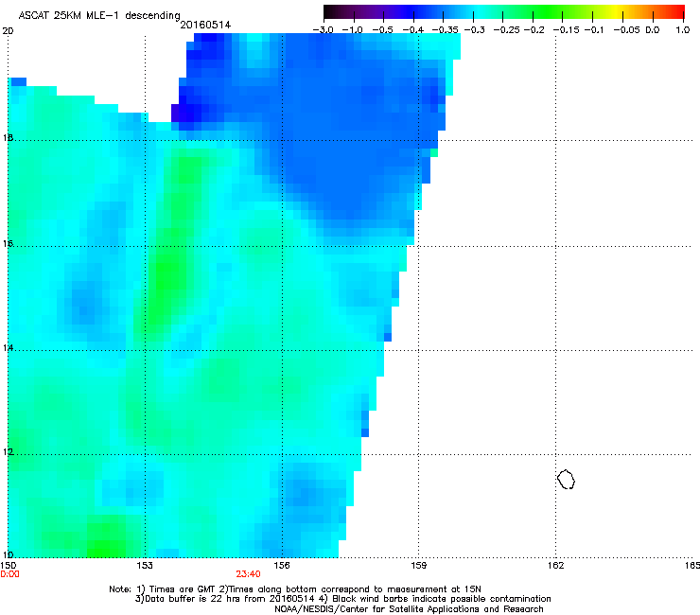Click the red 0:00 time stamp
This screenshot has height=615, width=700.
click(x=9, y=574)
